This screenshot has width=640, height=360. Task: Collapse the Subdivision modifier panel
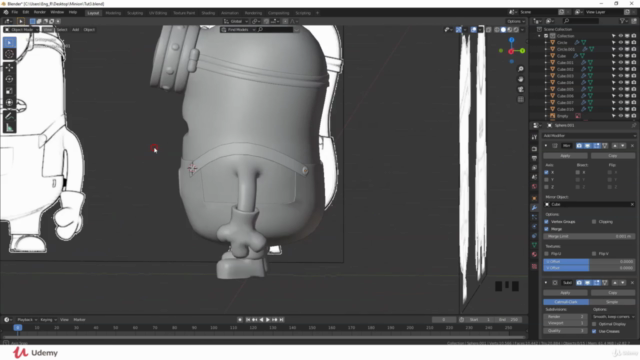546,282
